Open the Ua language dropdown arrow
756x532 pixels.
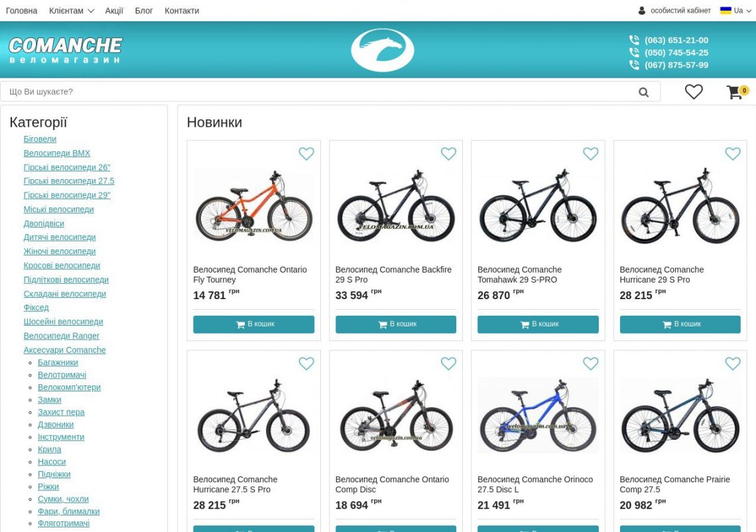[749, 11]
